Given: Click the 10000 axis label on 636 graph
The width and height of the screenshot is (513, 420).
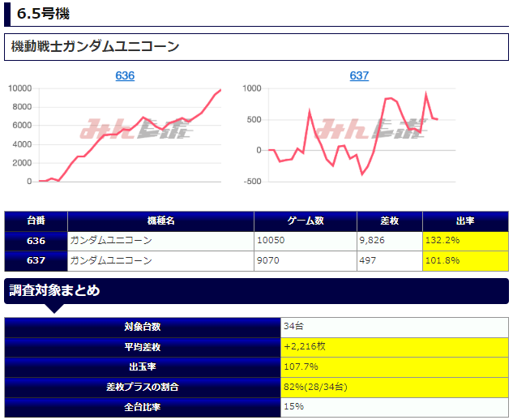Looking at the screenshot, I should coord(20,88).
